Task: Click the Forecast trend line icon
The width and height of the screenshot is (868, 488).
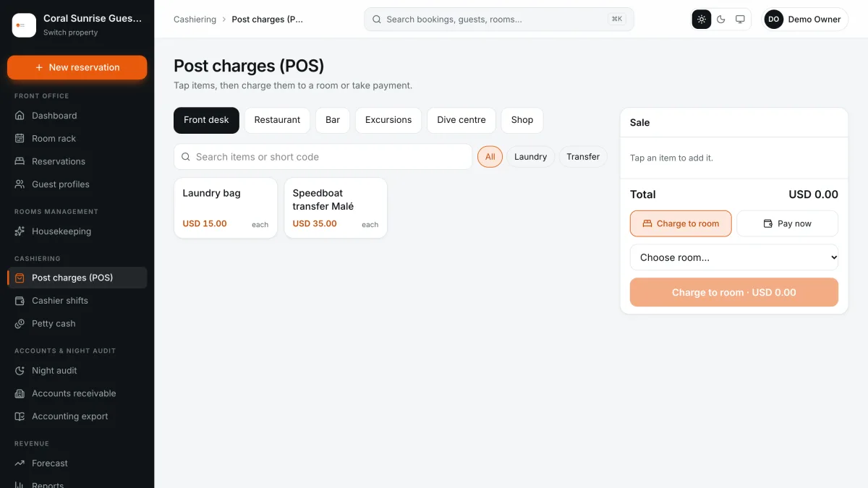Action: click(x=20, y=463)
